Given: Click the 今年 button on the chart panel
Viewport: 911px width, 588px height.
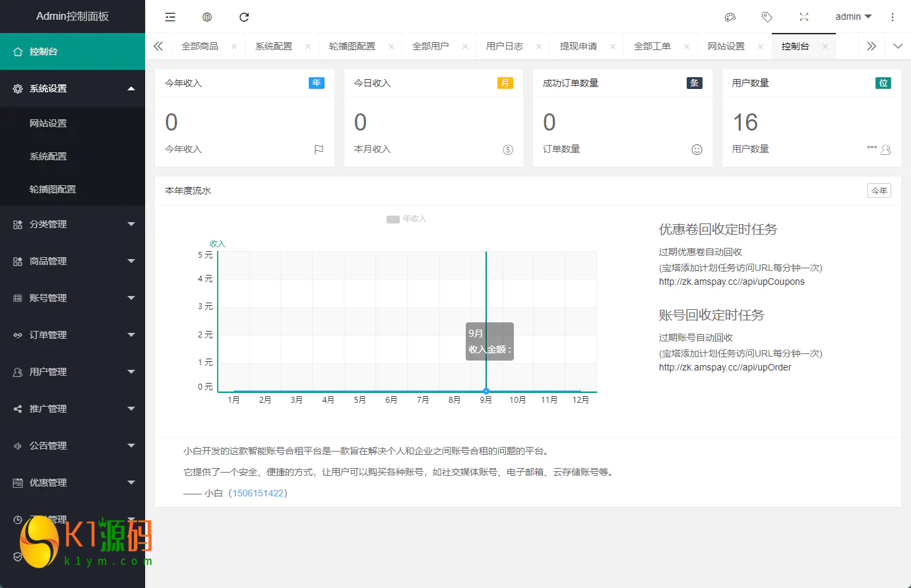Looking at the screenshot, I should (879, 191).
